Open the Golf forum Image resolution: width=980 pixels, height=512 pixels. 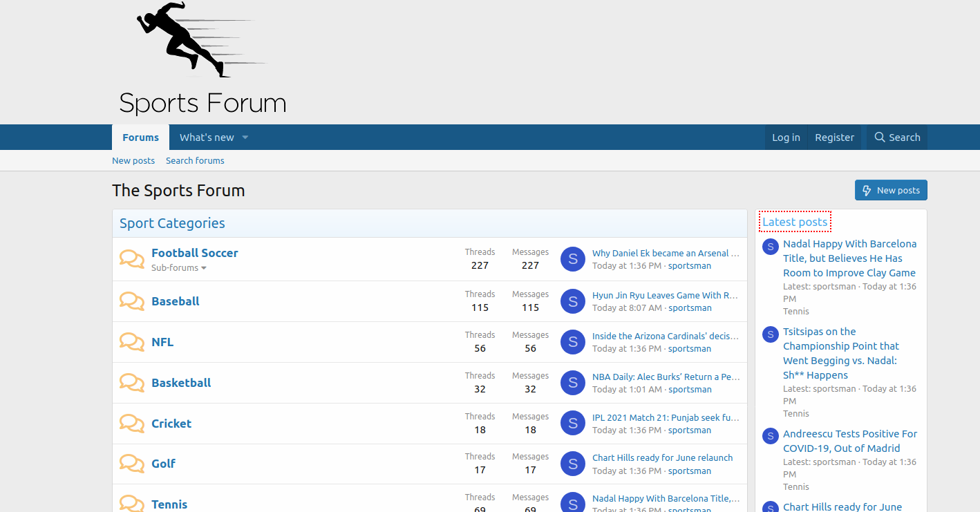pos(163,464)
